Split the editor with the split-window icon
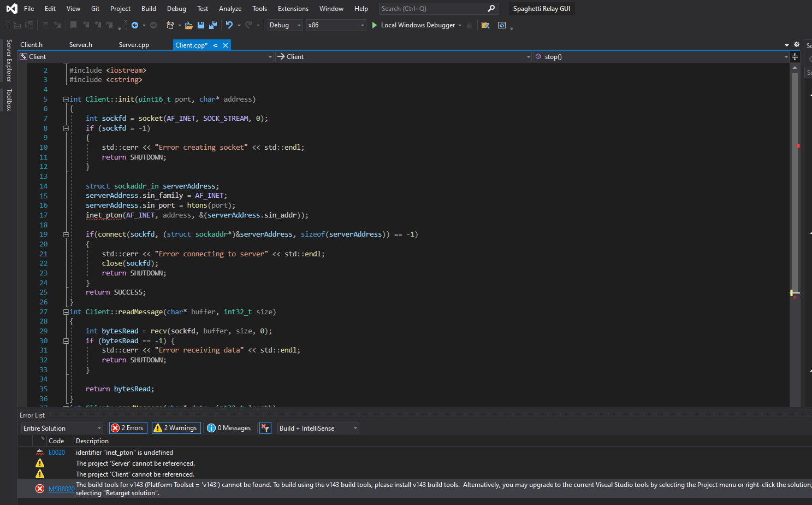The height and width of the screenshot is (505, 812). pyautogui.click(x=795, y=57)
